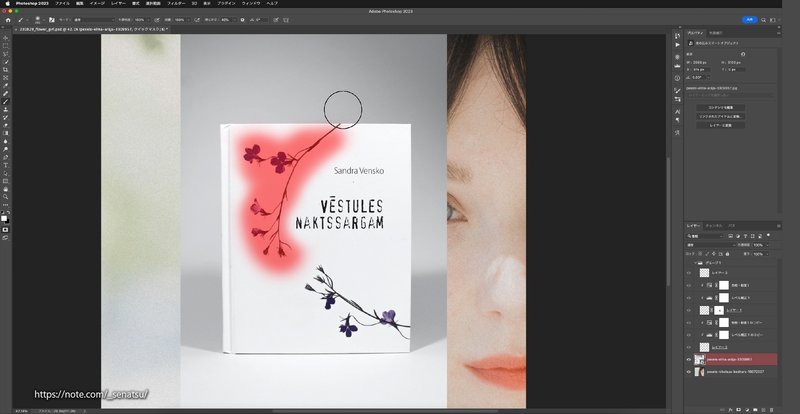The width and height of the screenshot is (800, 414).
Task: Open the layer fill percentage dropdown
Action: coord(767,254)
